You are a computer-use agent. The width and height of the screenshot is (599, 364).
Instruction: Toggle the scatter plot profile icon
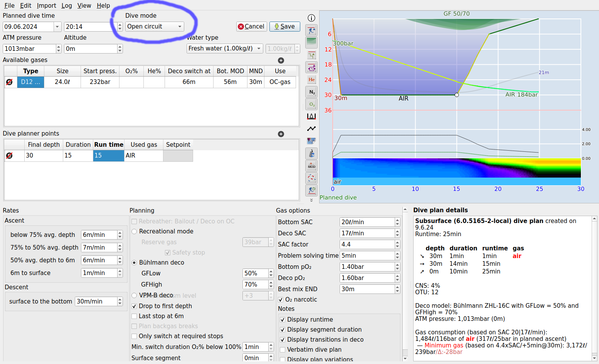click(x=311, y=178)
